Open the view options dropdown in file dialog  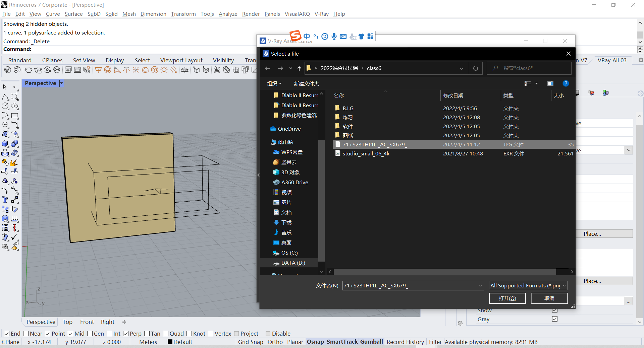coord(536,83)
